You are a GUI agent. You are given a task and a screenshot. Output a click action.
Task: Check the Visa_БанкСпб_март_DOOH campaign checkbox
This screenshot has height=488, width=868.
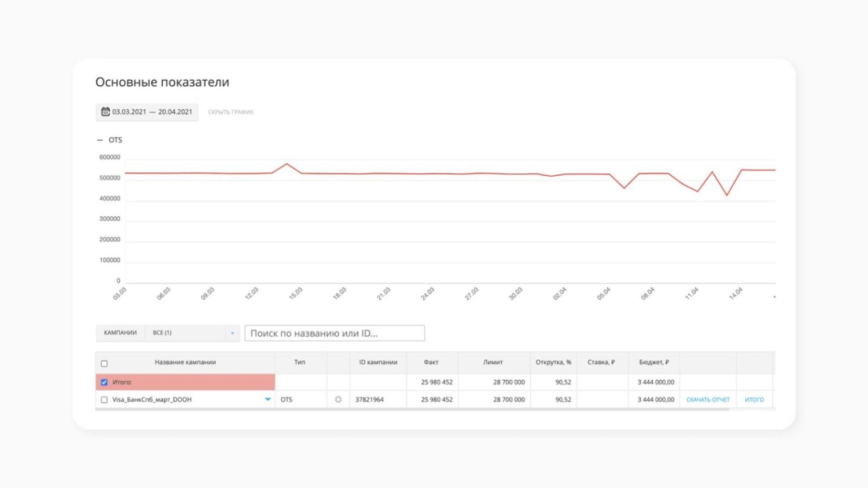[x=104, y=400]
